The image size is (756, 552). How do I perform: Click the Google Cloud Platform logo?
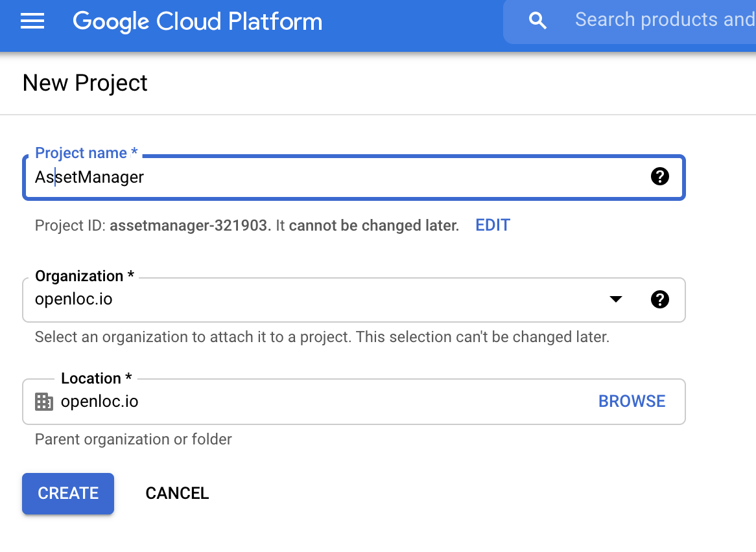(197, 21)
